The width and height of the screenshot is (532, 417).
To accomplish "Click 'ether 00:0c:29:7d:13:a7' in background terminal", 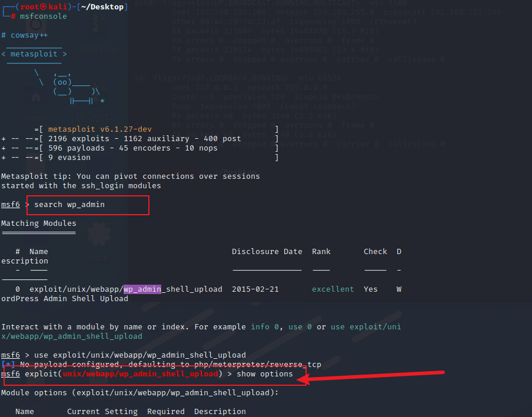I will tap(226, 22).
